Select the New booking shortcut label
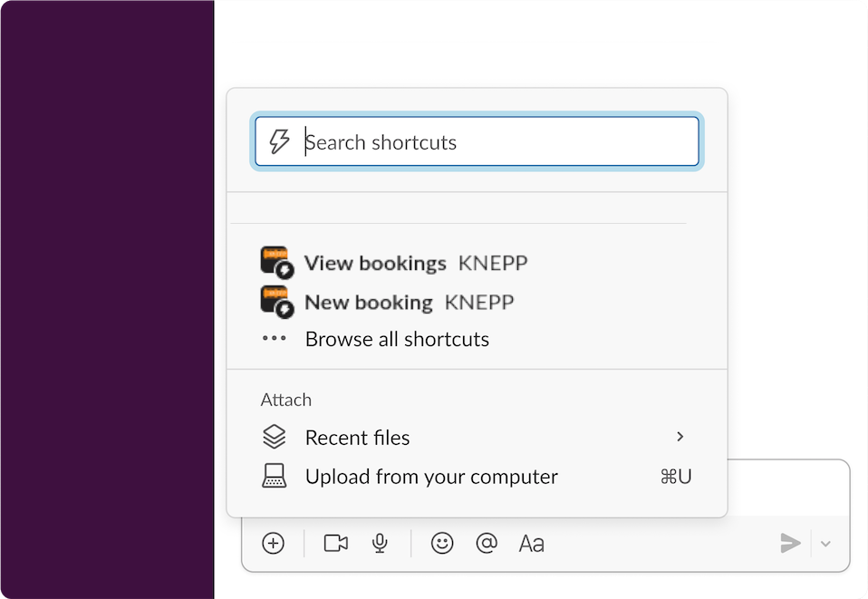Viewport: 868px width, 599px height. pyautogui.click(x=368, y=303)
